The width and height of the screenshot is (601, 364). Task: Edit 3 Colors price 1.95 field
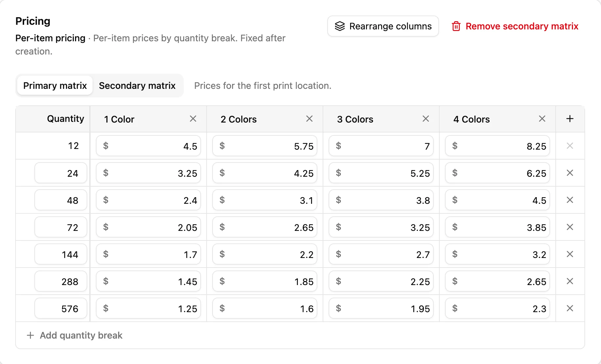click(381, 309)
